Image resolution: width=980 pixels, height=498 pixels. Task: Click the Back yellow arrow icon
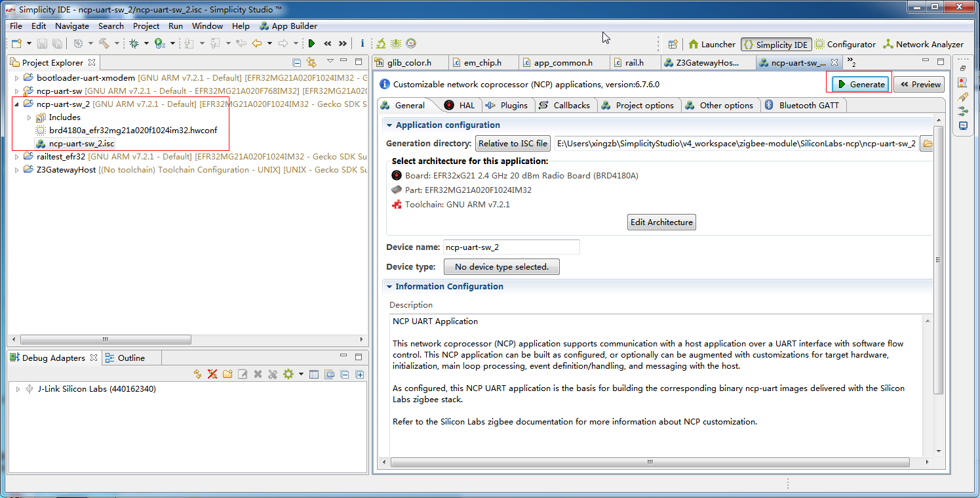[257, 44]
